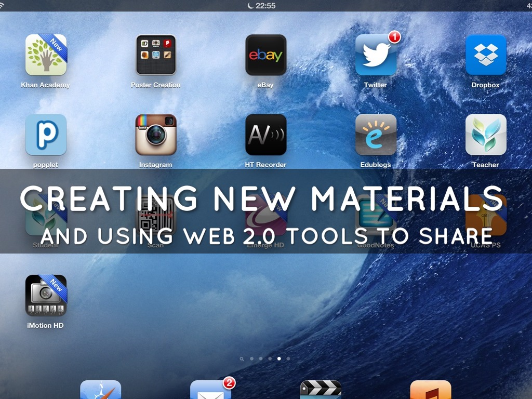Screen dimensions: 532x399
Task: Open the HT Recorder app
Action: pos(265,135)
